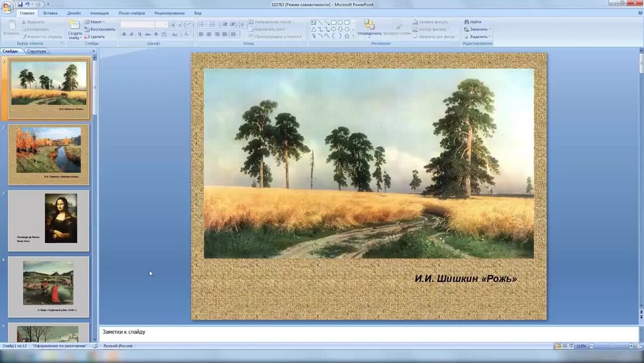Viewport: 644px width, 363px height.
Task: Select the oval shape in shapes gallery
Action: (x=340, y=22)
